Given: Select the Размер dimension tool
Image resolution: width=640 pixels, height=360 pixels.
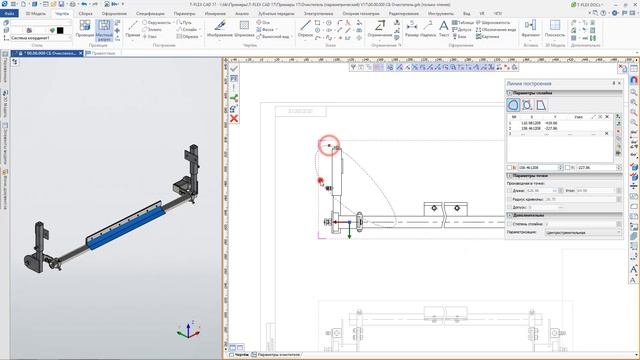Looking at the screenshot, I should tap(411, 29).
